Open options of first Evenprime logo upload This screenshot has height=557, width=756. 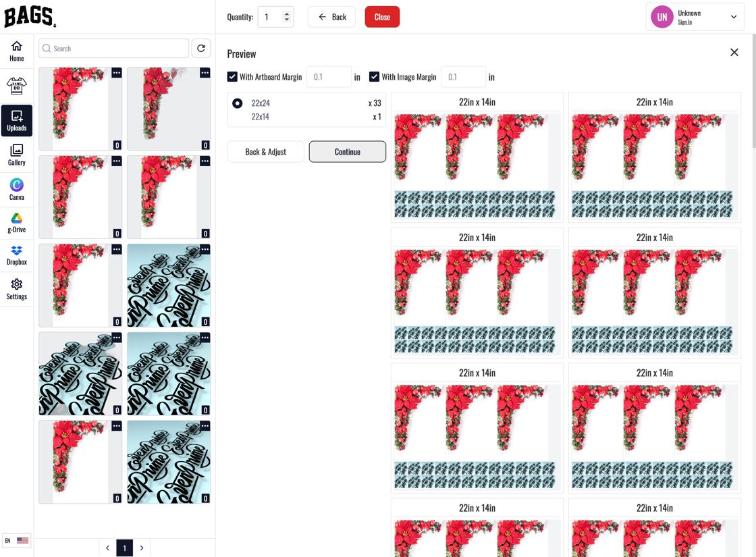coord(205,249)
